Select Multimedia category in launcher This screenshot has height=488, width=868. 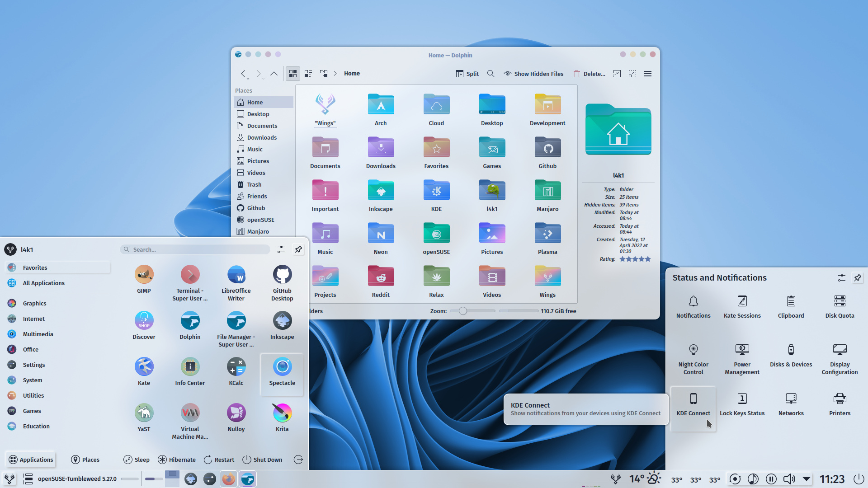[57, 334]
